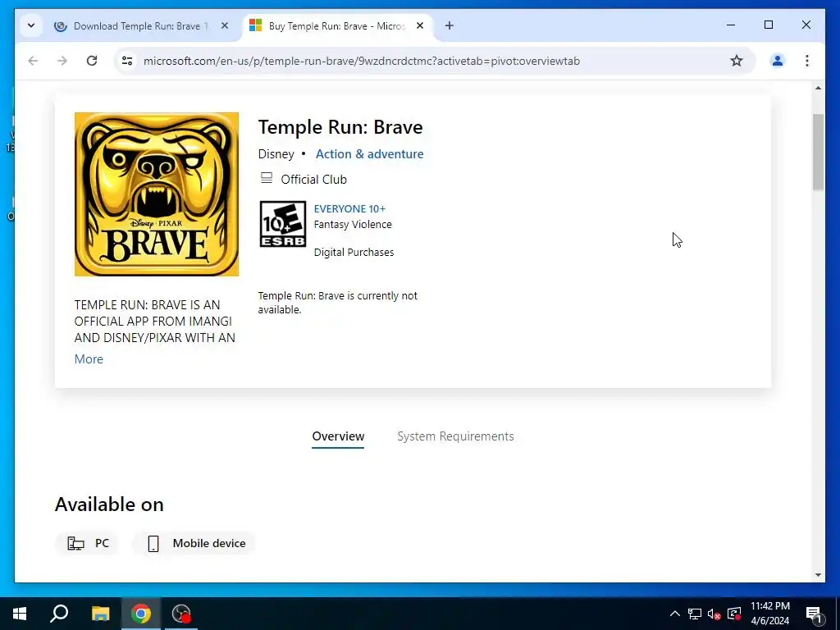Open the EVERYONE 10+ rating link
Viewport: 840px width, 630px height.
click(x=349, y=209)
